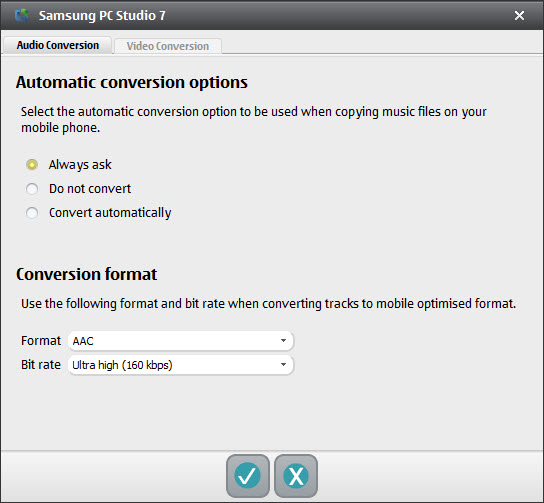Click the 'Always ask' option label
Viewport: 544px width, 503px height.
pos(80,165)
